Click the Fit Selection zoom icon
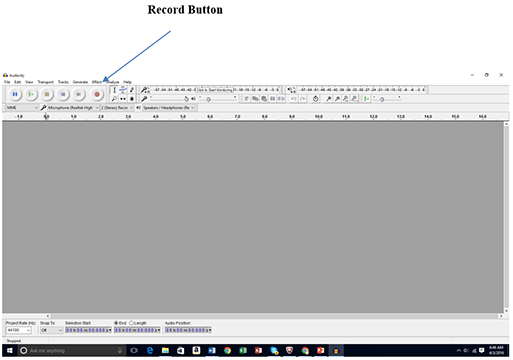 pyautogui.click(x=346, y=99)
